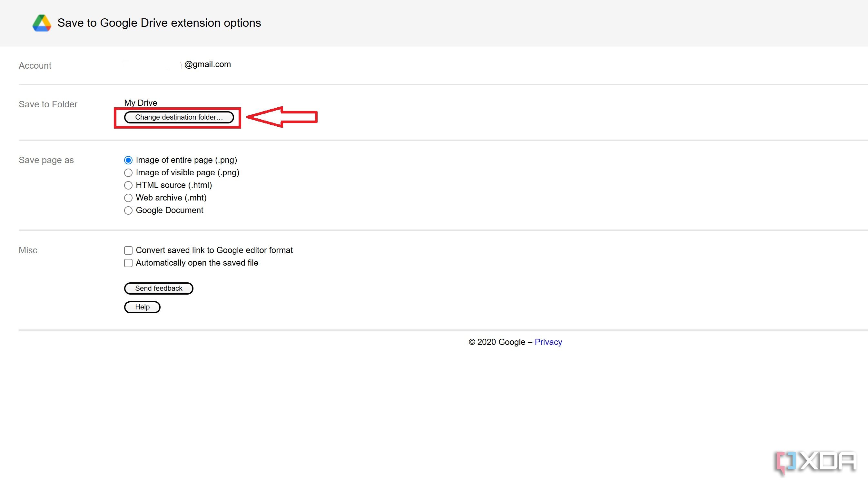Click the © 2020 Google text
Viewport: 868px width, 488px height.
[497, 342]
